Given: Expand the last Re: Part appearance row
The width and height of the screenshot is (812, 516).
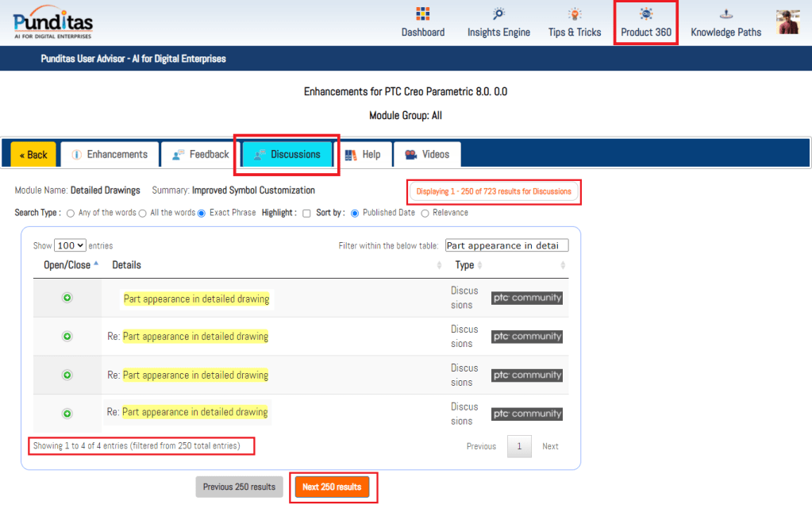Looking at the screenshot, I should pyautogui.click(x=67, y=414).
